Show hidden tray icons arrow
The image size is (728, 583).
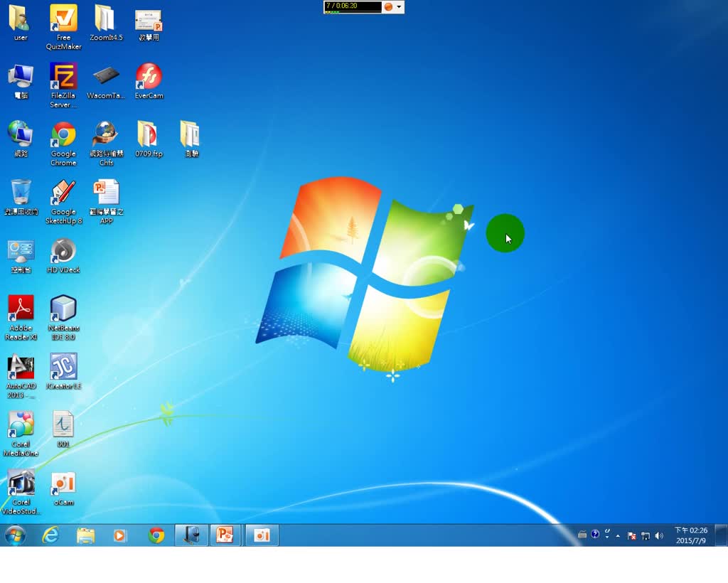(618, 536)
